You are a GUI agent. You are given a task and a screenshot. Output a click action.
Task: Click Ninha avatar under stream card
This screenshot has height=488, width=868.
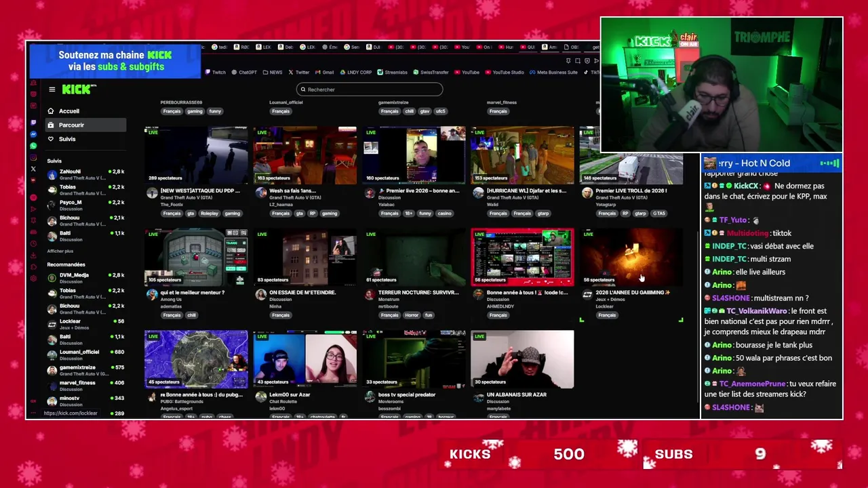(261, 295)
